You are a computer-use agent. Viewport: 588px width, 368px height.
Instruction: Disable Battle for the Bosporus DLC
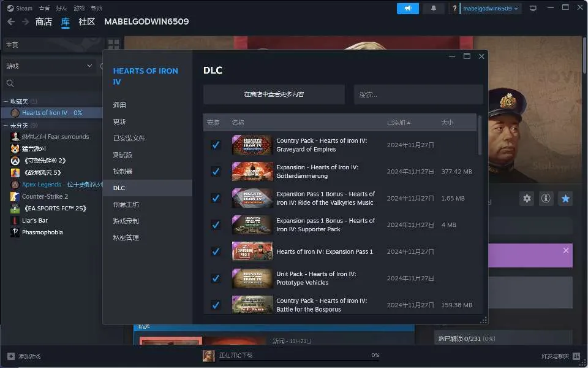point(216,305)
